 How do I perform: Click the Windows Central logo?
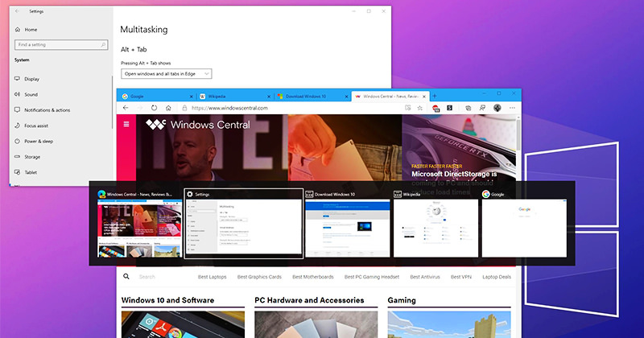click(x=198, y=125)
